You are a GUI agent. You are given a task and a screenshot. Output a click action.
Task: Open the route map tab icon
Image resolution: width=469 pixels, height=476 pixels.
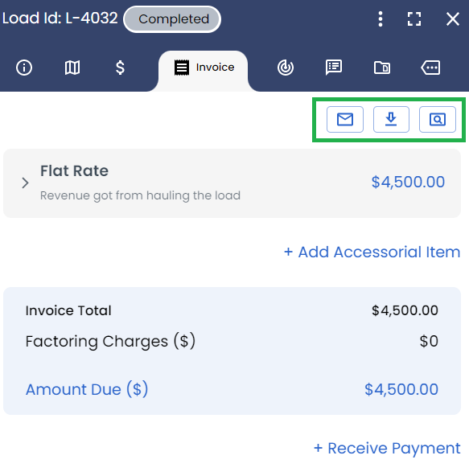[72, 68]
